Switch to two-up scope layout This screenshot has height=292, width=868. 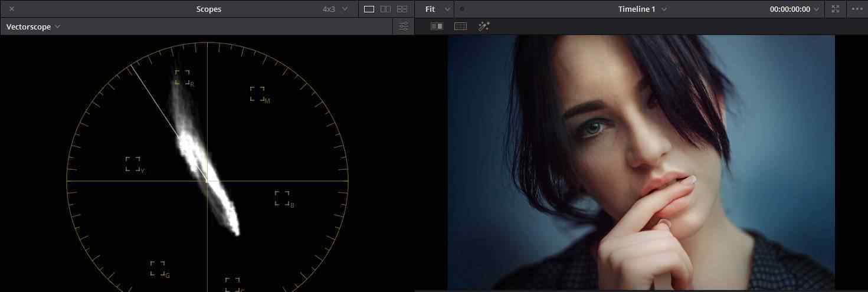coord(385,9)
